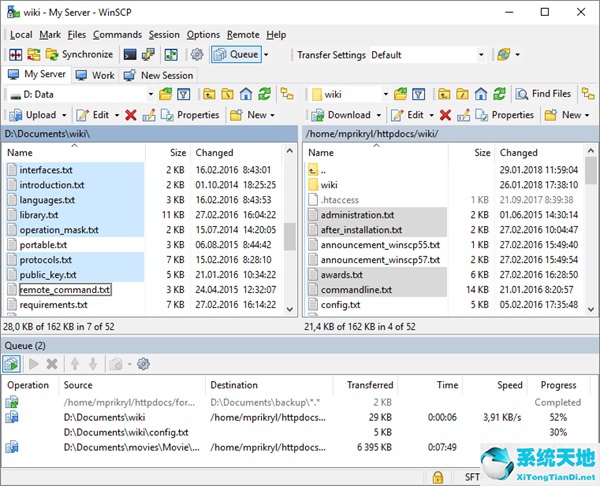Open the Remote menu
600x486 pixels.
tap(243, 35)
